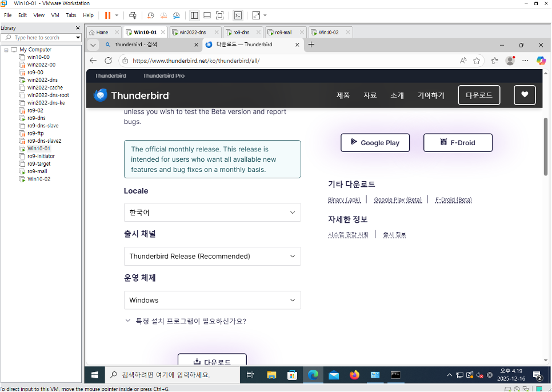Toggle the Library sidebar view icon
This screenshot has width=552, height=392.
click(194, 15)
